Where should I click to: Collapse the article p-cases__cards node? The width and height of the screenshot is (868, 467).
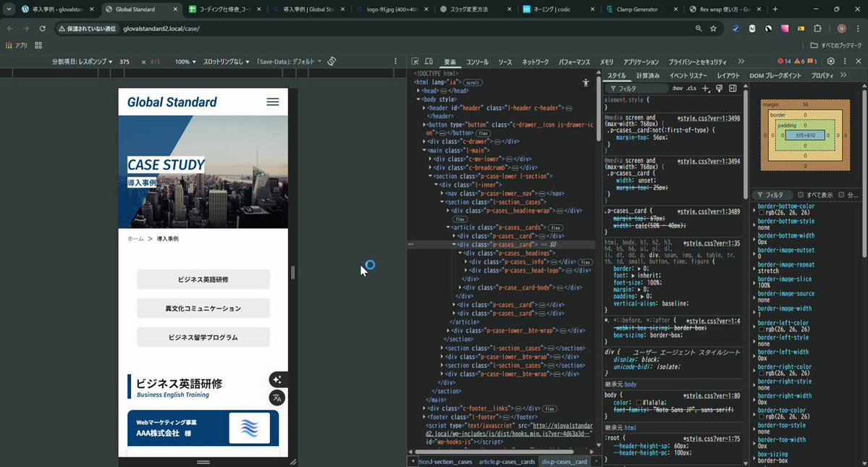448,227
